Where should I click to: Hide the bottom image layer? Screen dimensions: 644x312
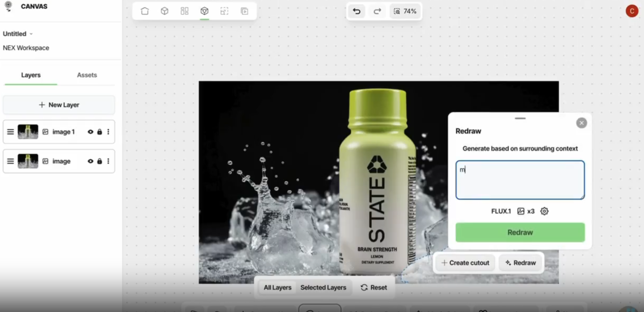(x=91, y=161)
